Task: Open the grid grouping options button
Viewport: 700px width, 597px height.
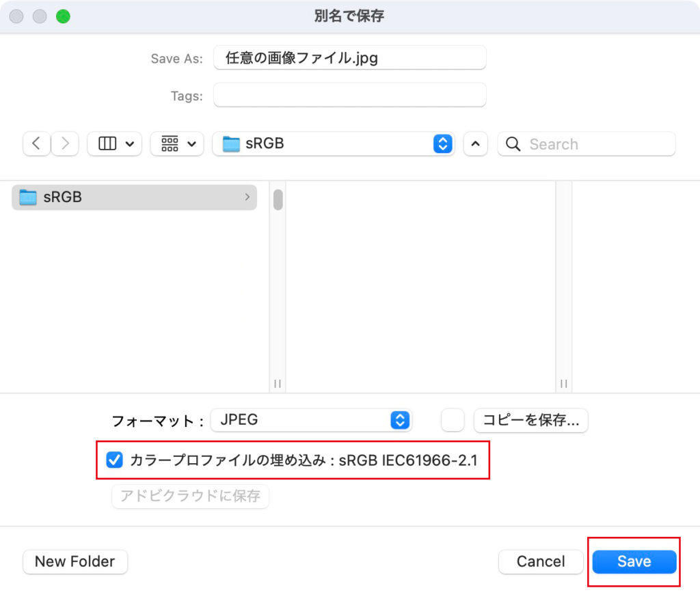Action: pos(176,144)
